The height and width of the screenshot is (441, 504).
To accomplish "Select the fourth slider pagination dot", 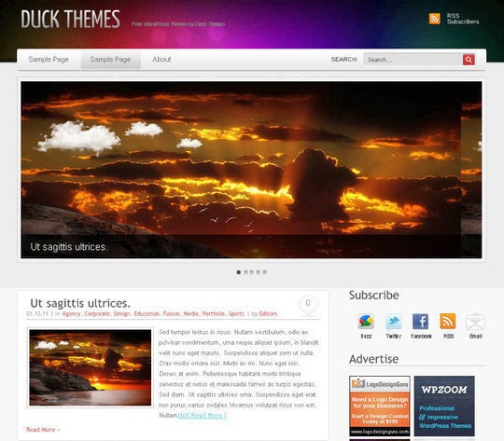I will [259, 272].
